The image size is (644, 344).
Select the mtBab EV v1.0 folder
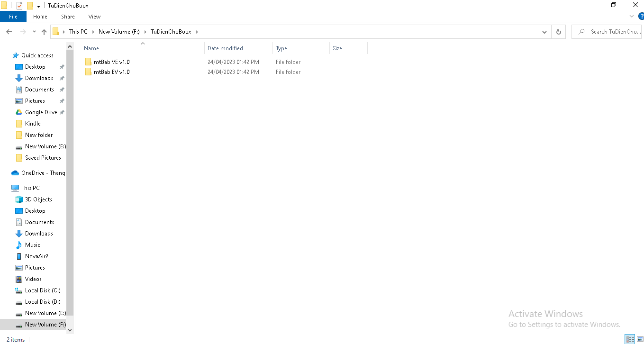111,72
